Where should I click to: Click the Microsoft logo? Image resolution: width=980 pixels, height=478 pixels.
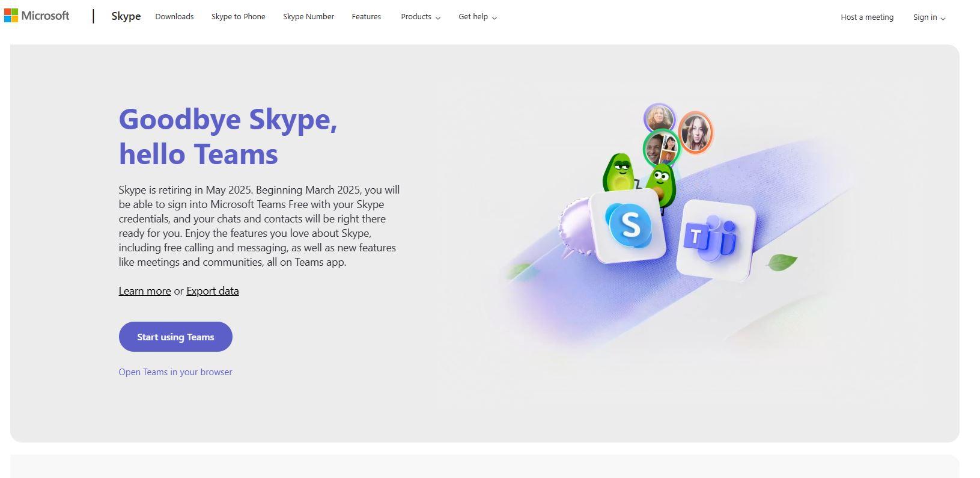coord(37,16)
